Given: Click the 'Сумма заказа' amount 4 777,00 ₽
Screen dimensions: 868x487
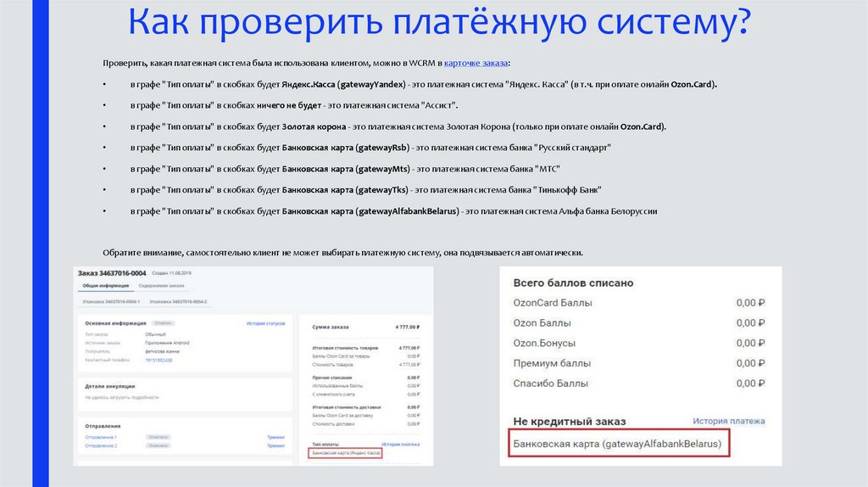Looking at the screenshot, I should (x=408, y=327).
